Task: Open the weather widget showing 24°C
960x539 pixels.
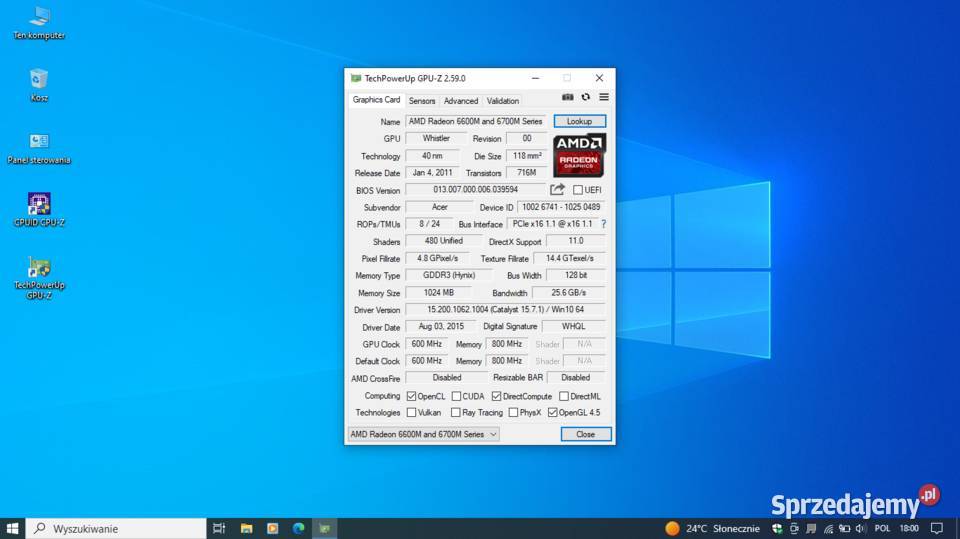Action: [x=713, y=529]
